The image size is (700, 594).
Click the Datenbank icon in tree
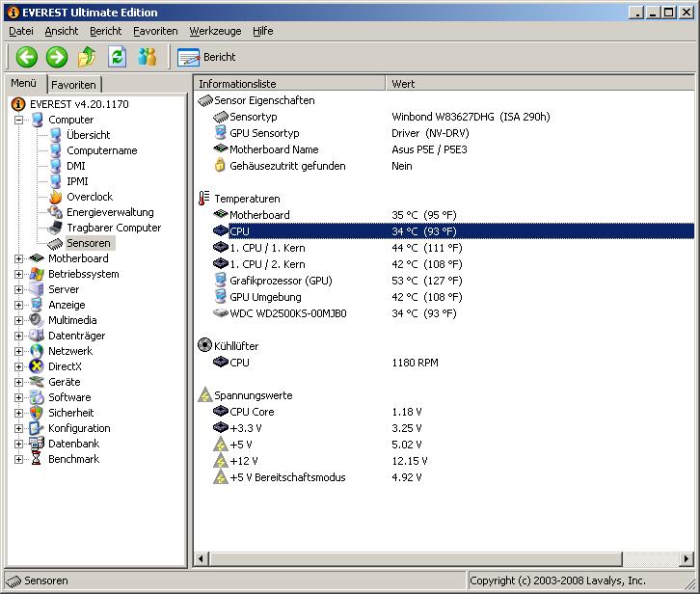(37, 444)
